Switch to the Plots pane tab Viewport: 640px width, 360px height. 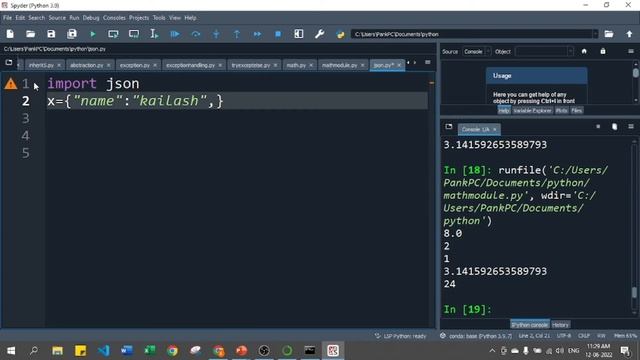click(561, 111)
